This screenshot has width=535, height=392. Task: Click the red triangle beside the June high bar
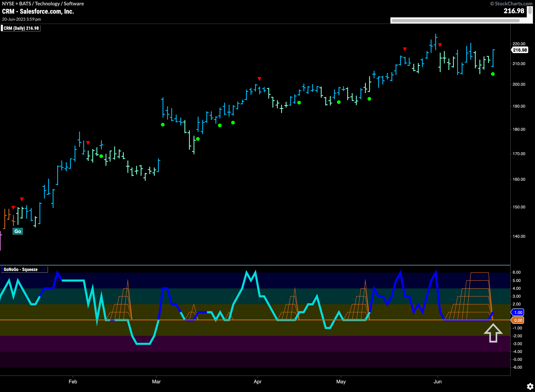tap(440, 45)
